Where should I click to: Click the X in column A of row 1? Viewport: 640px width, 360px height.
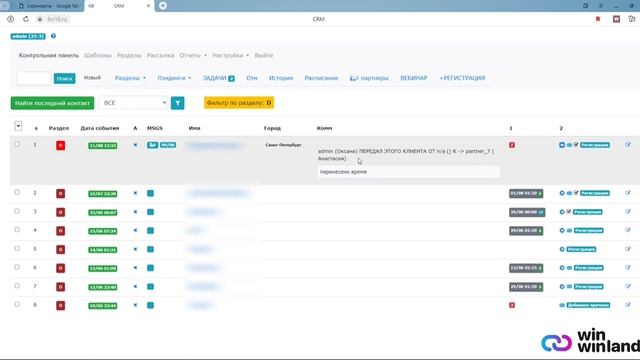tap(136, 145)
